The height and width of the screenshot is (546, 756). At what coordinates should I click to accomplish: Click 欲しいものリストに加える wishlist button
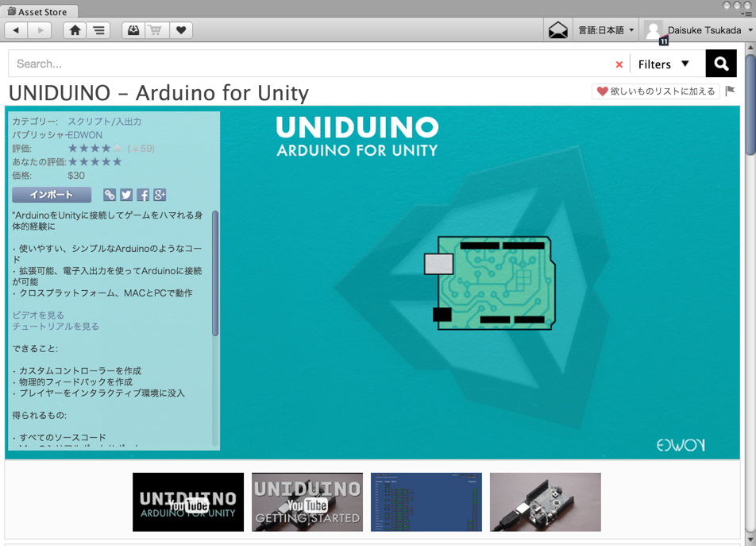[x=656, y=91]
